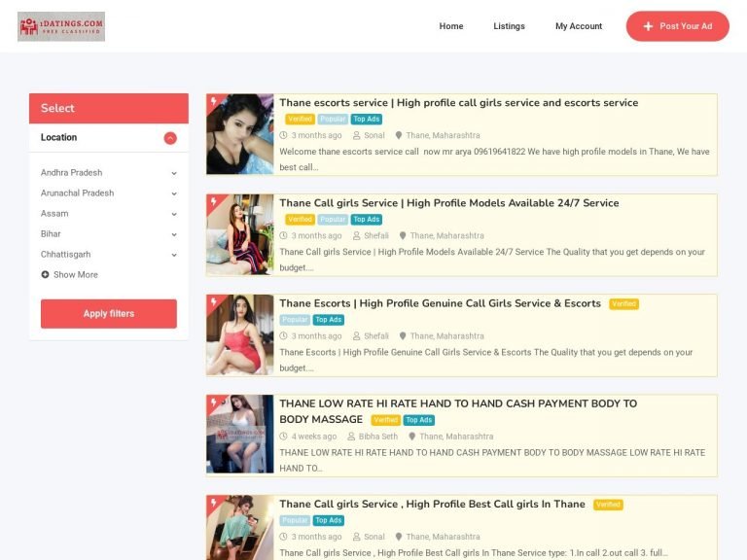The image size is (747, 560).
Task: Expand the Bihar location chevron
Action: coord(174,234)
